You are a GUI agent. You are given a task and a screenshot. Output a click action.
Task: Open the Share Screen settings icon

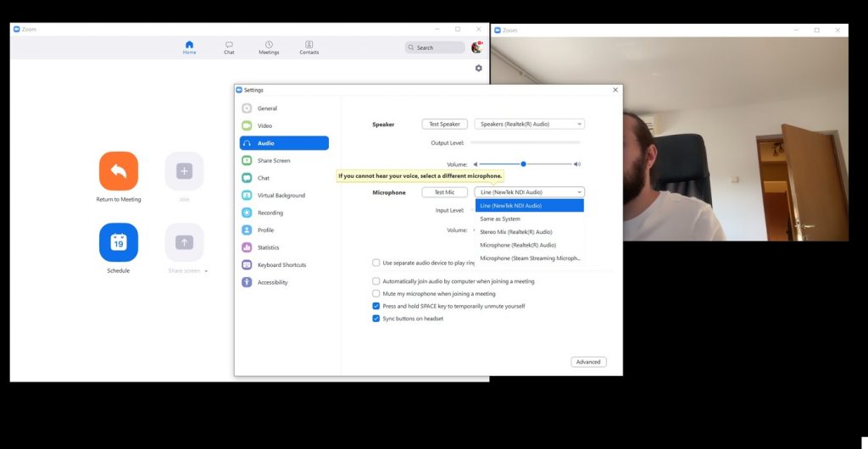tap(247, 160)
